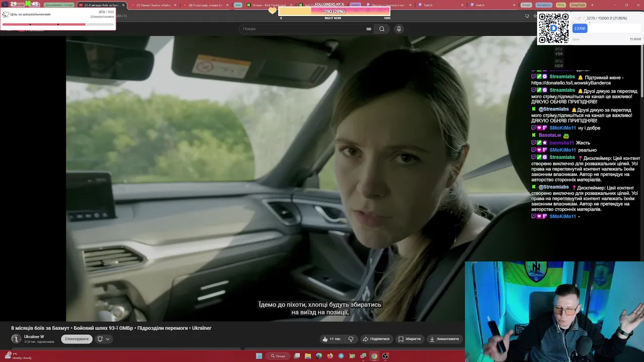Image resolution: width=644 pixels, height=362 pixels.
Task: Open the on-screen keyboard icon in the search box
Action: (369, 29)
